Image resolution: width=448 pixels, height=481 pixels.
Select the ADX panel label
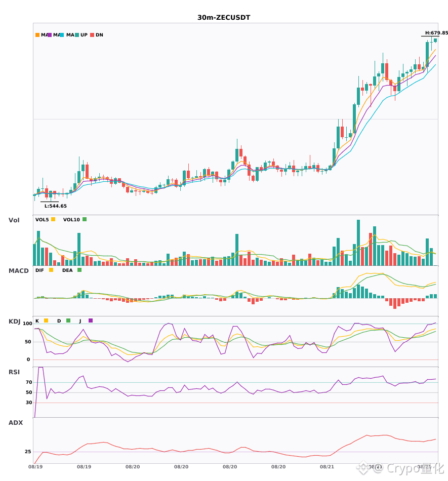tap(16, 423)
